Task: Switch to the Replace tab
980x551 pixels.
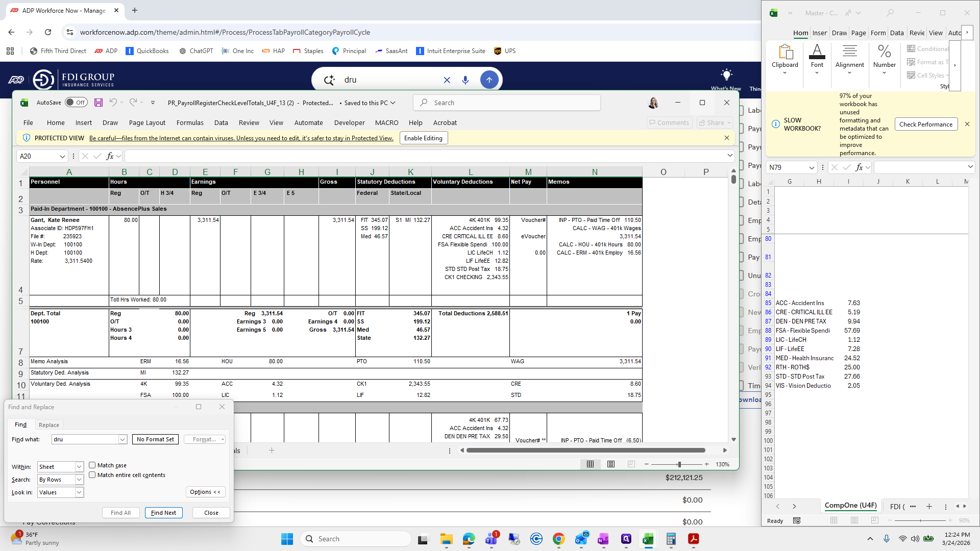Action: tap(49, 425)
